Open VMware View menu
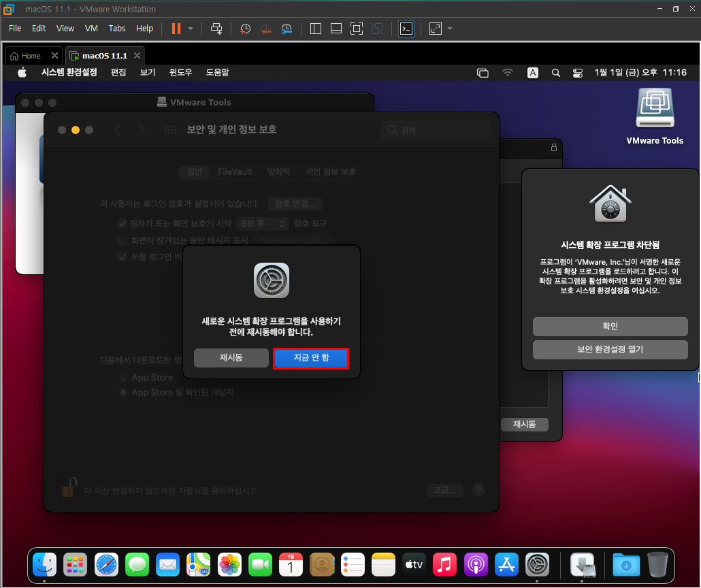 65,28
